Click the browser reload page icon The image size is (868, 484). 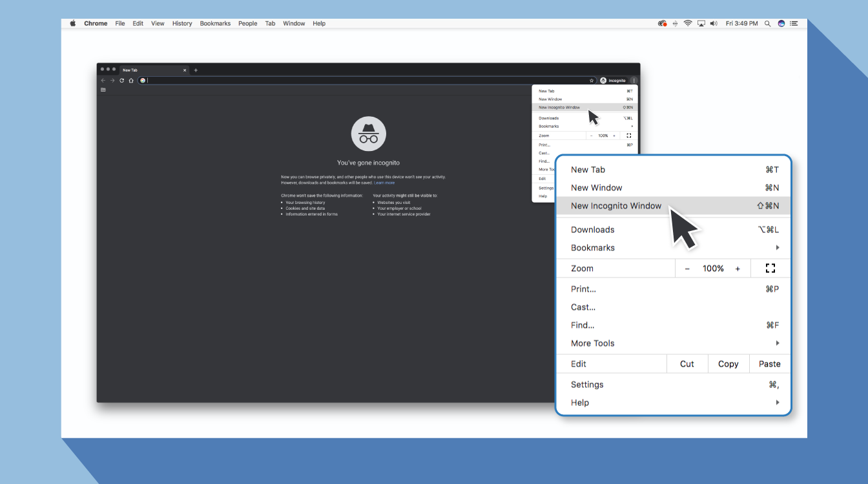121,81
